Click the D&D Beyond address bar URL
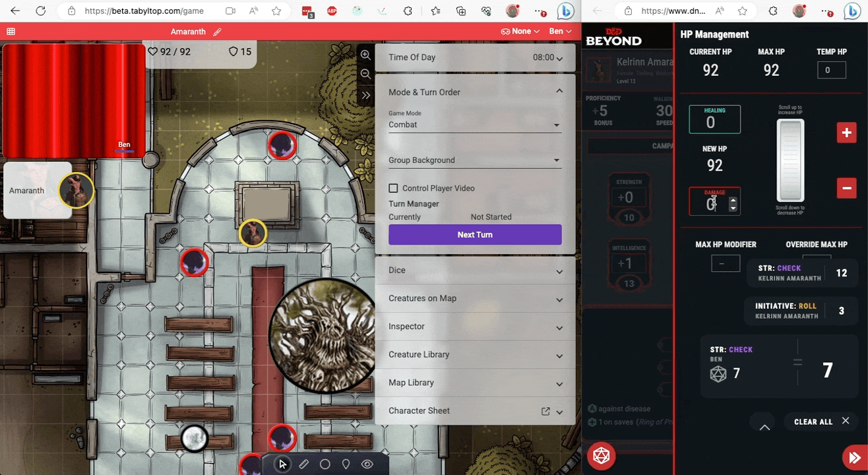868x475 pixels. pyautogui.click(x=673, y=11)
